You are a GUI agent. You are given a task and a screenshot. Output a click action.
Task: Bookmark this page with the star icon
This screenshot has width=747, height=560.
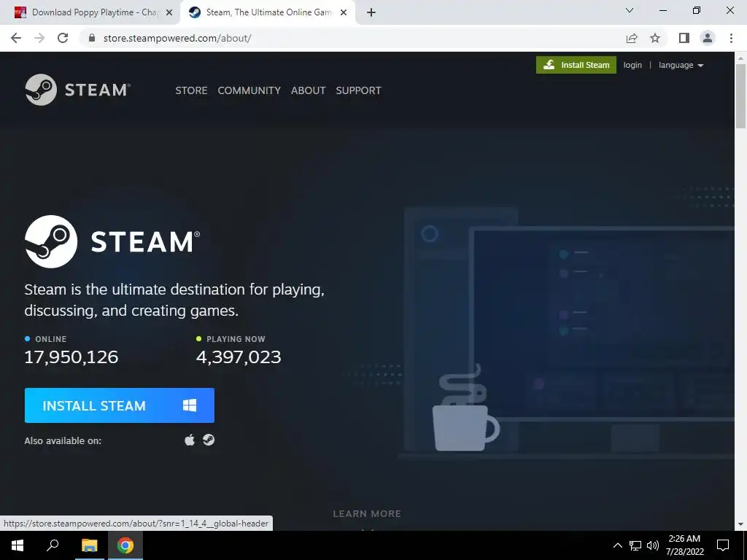[x=655, y=38]
